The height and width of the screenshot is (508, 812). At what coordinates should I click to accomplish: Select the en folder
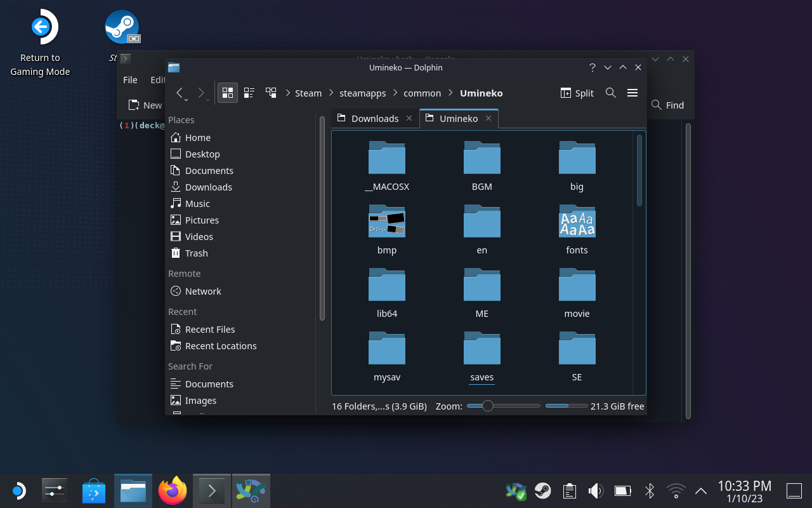click(482, 230)
